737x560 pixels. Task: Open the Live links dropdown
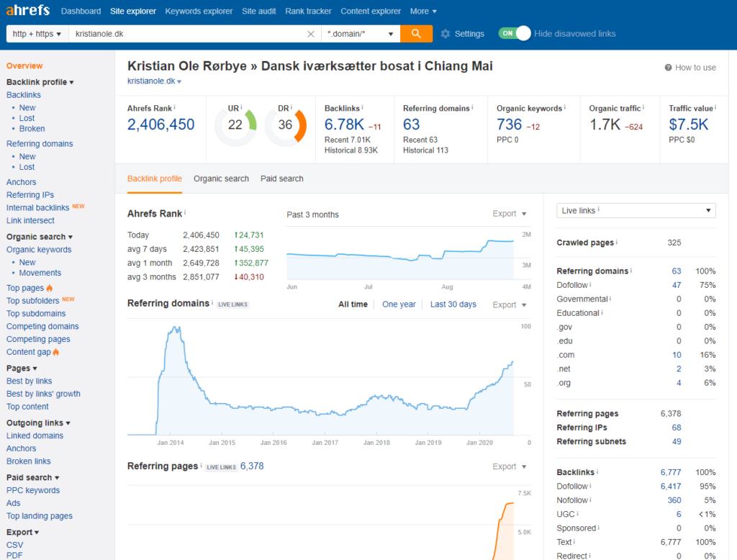636,211
